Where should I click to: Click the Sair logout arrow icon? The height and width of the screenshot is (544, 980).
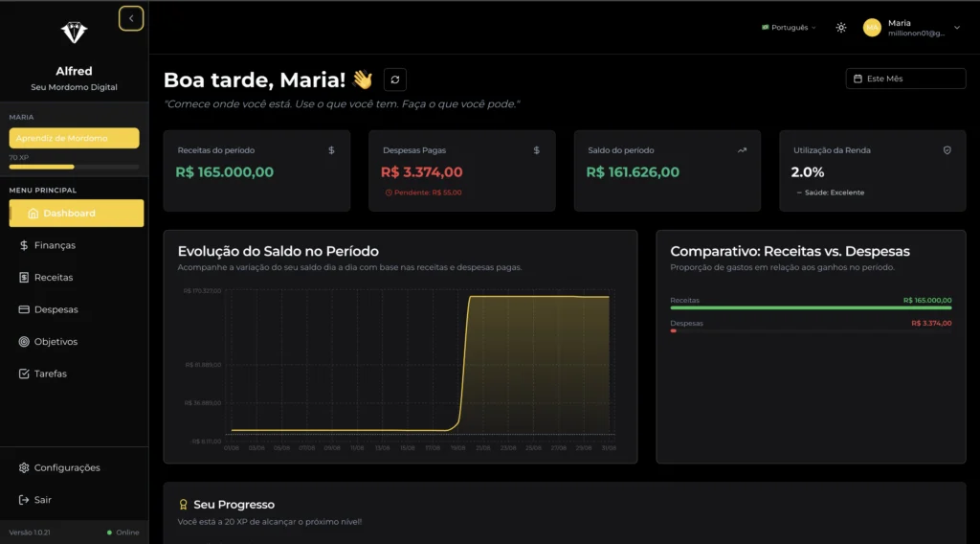tap(24, 500)
